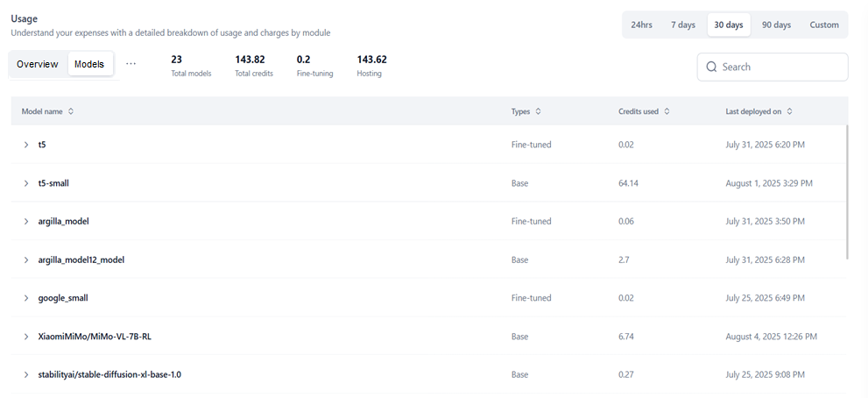Sort by Model name column icon
Viewport: 868px width, 398px height.
tap(71, 111)
